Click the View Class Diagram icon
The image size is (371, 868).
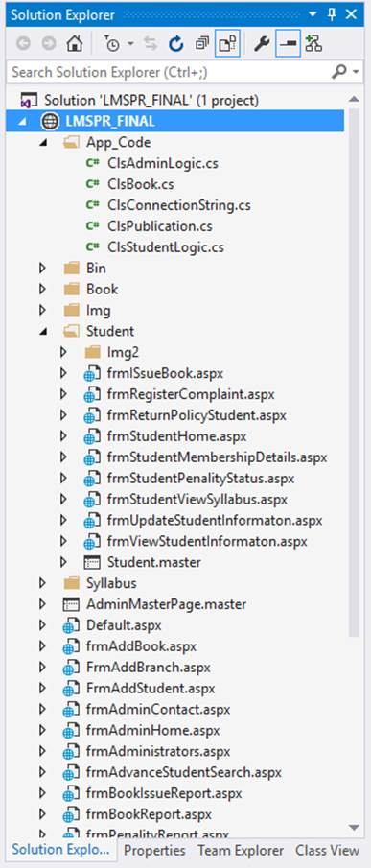[x=313, y=44]
